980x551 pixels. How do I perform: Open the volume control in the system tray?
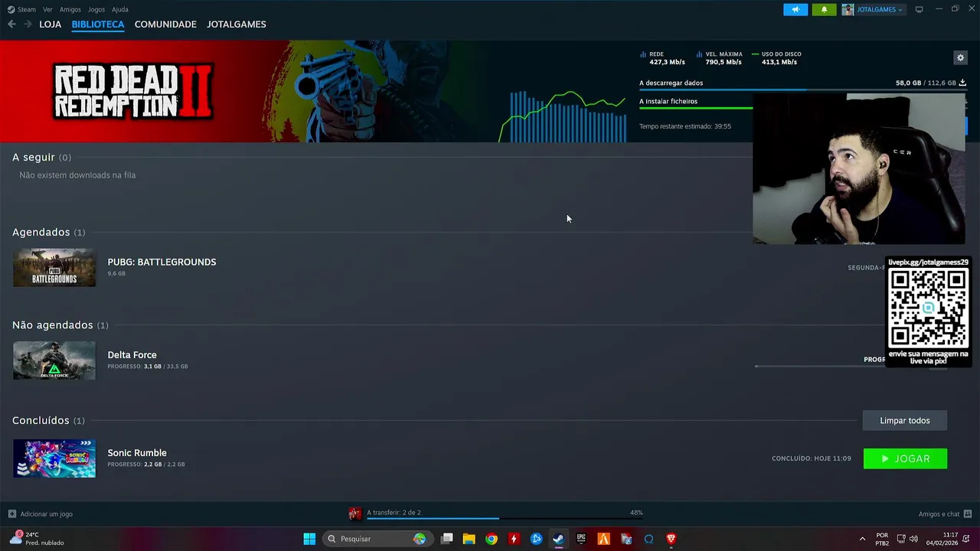(913, 539)
